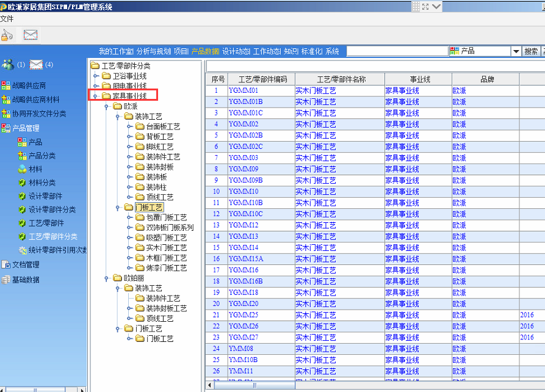Open 基础数据 in the sidebar
The image size is (545, 392).
coord(26,280)
